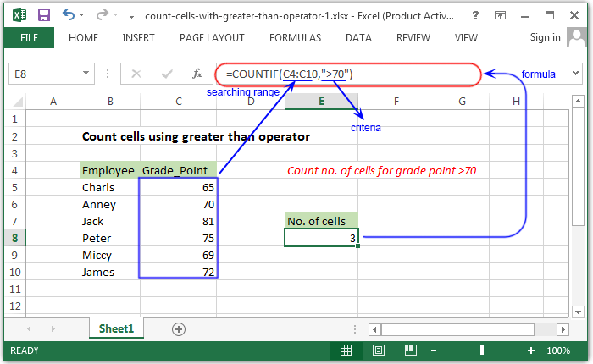The width and height of the screenshot is (593, 364).
Task: Switch to Page Break Preview icon
Action: [410, 350]
